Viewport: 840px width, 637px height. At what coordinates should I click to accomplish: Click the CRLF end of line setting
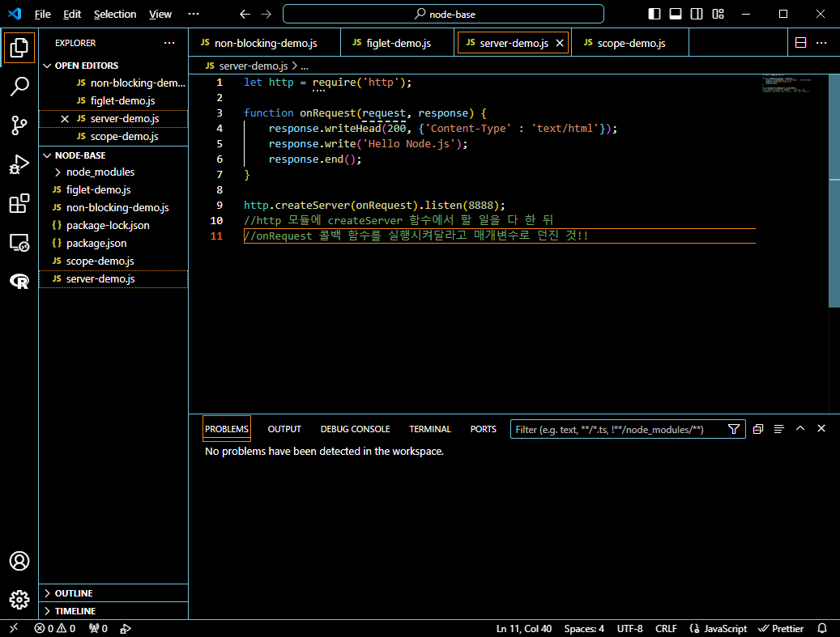(666, 628)
